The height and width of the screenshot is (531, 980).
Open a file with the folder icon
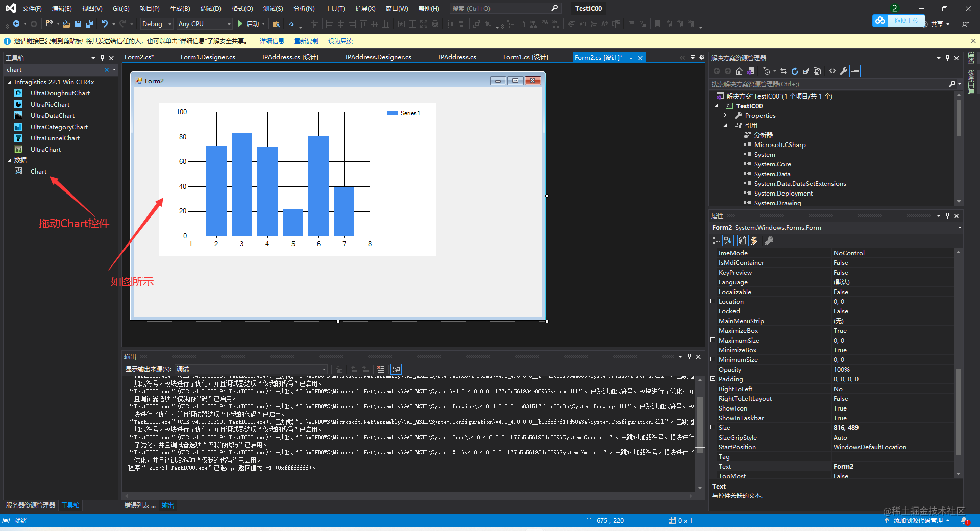coord(67,24)
